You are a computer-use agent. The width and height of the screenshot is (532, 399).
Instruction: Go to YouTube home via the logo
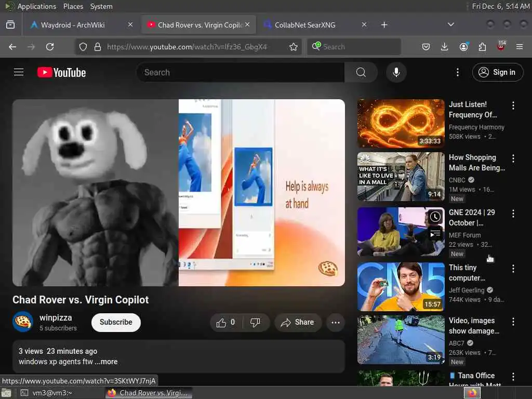[61, 72]
